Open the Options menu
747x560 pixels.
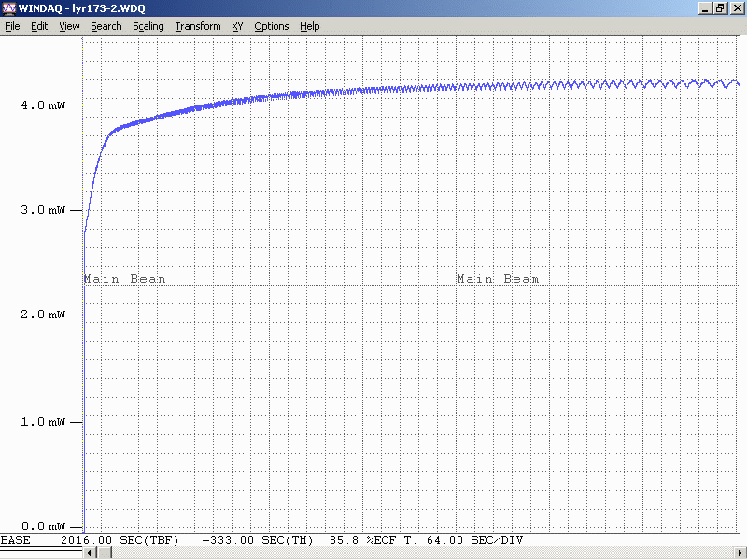(272, 26)
